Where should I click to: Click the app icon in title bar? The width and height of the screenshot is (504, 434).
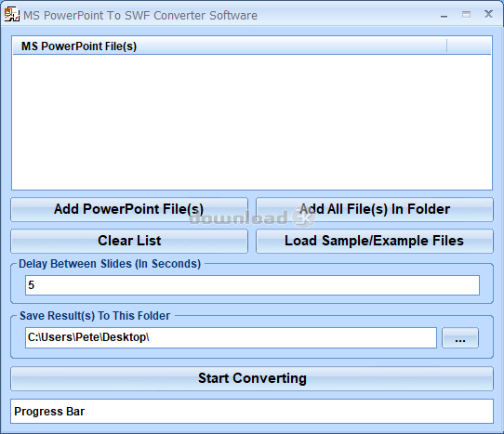[11, 15]
